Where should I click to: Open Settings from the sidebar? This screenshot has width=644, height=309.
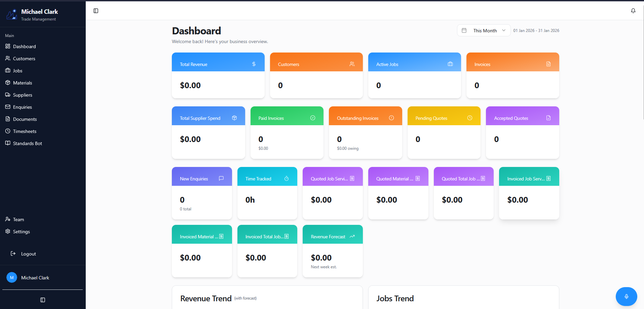coord(21,231)
